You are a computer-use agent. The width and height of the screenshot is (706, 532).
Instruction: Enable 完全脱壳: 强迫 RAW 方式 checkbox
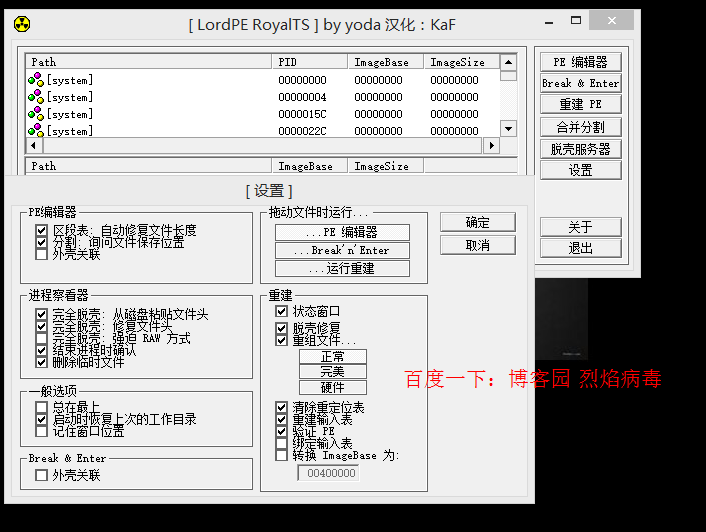point(41,338)
